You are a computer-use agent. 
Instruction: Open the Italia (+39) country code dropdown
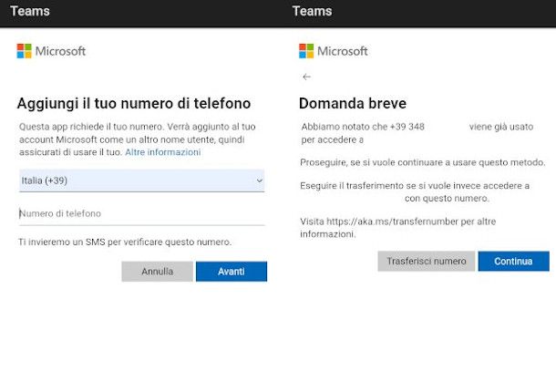(x=141, y=181)
